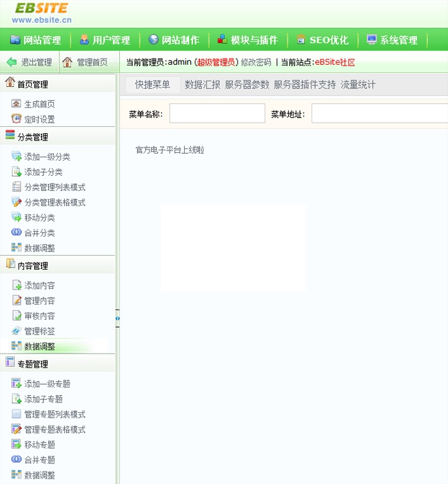Click the 数据调整 icon under 内容管理
This screenshot has width=448, height=484.
click(x=16, y=345)
